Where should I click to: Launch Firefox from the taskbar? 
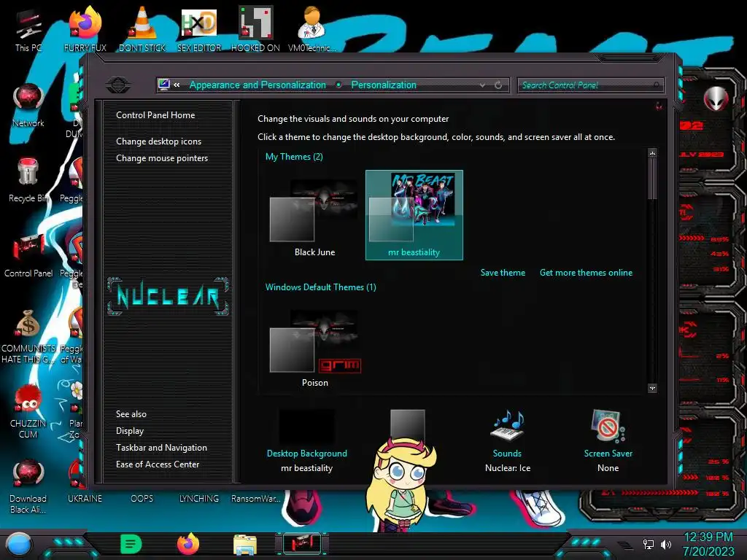pos(188,544)
